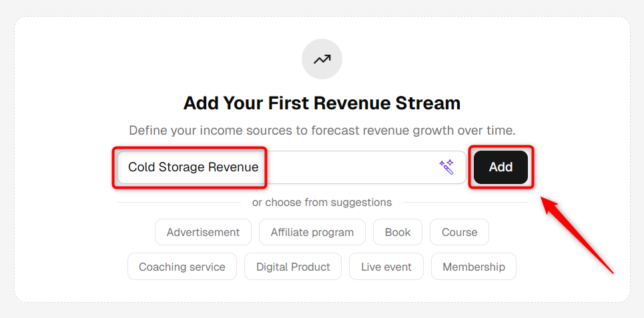
Task: Select the Membership suggestion chip
Action: (x=474, y=267)
